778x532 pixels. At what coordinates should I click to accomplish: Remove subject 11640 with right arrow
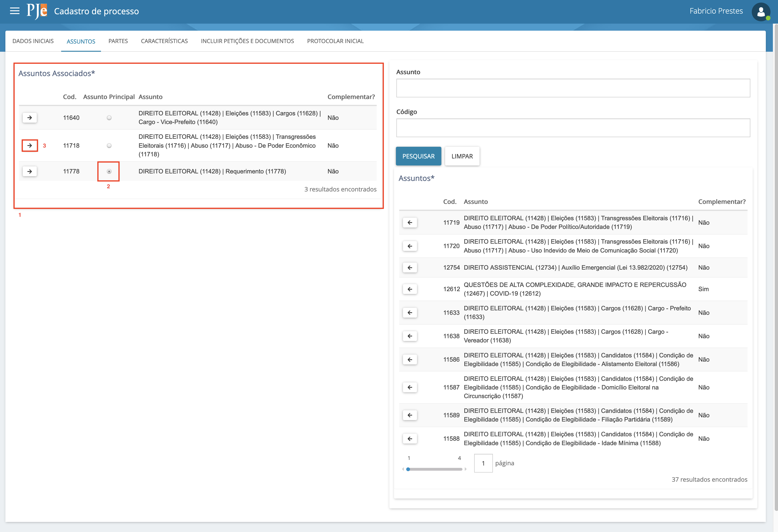(30, 118)
